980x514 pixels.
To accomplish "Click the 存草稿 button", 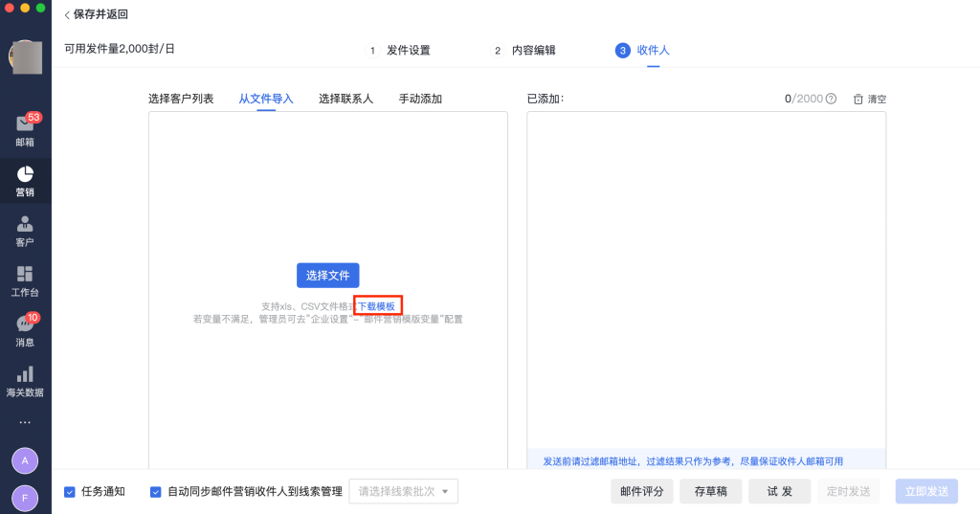I will point(710,491).
